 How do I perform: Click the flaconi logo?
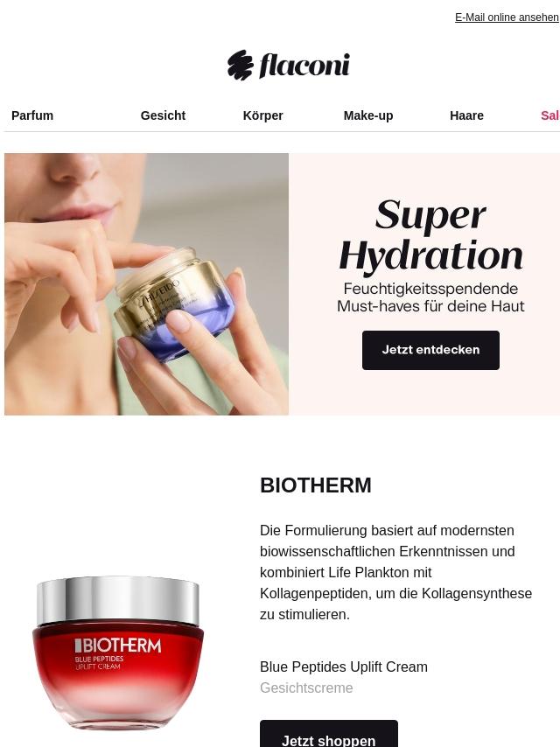point(289,65)
